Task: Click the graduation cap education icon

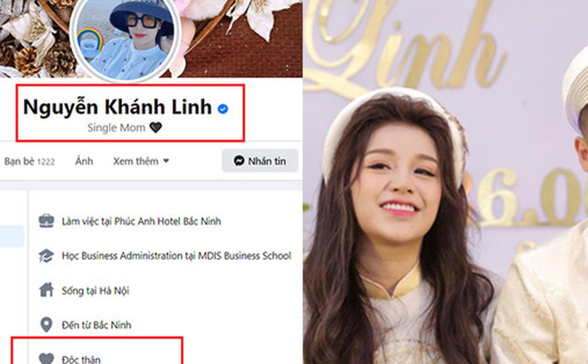Action: pos(46,255)
